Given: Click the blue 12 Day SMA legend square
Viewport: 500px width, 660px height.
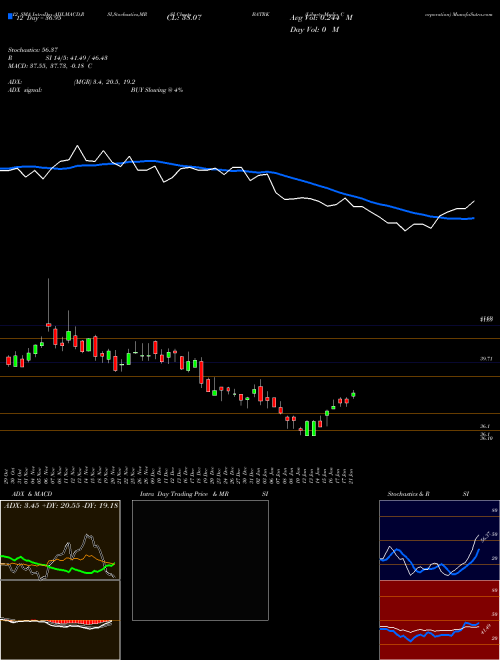Looking at the screenshot, I should click(10, 17).
